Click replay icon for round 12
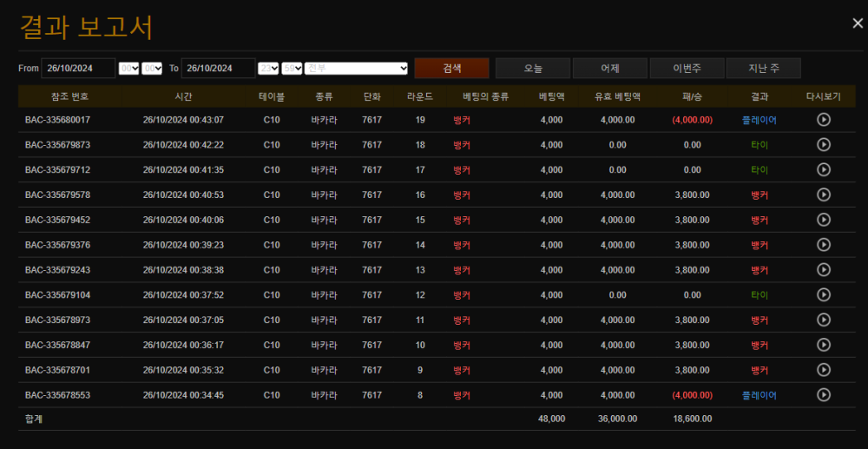This screenshot has height=449, width=868. pos(824,295)
